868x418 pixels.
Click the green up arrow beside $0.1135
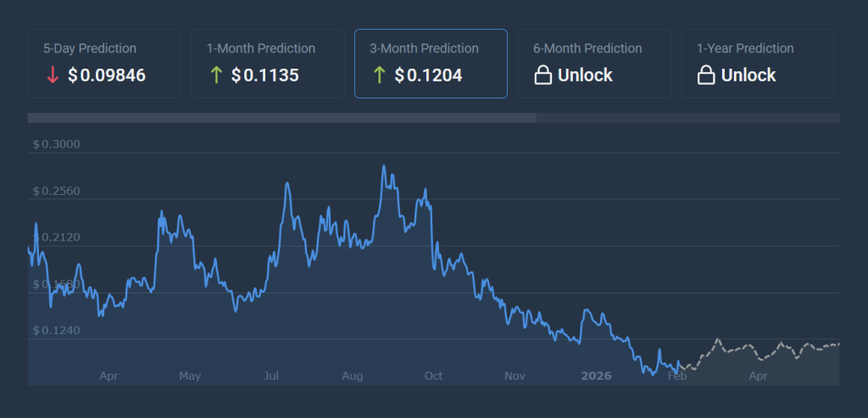tap(216, 75)
